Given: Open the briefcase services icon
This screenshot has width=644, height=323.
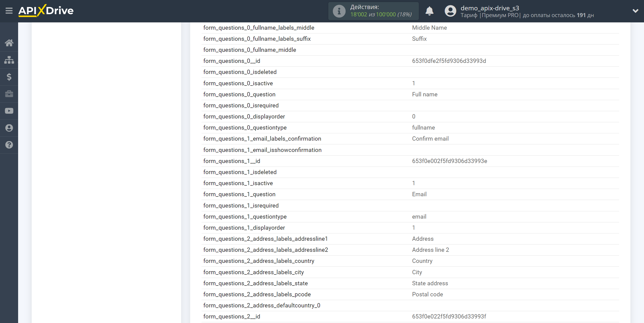Looking at the screenshot, I should coord(9,94).
